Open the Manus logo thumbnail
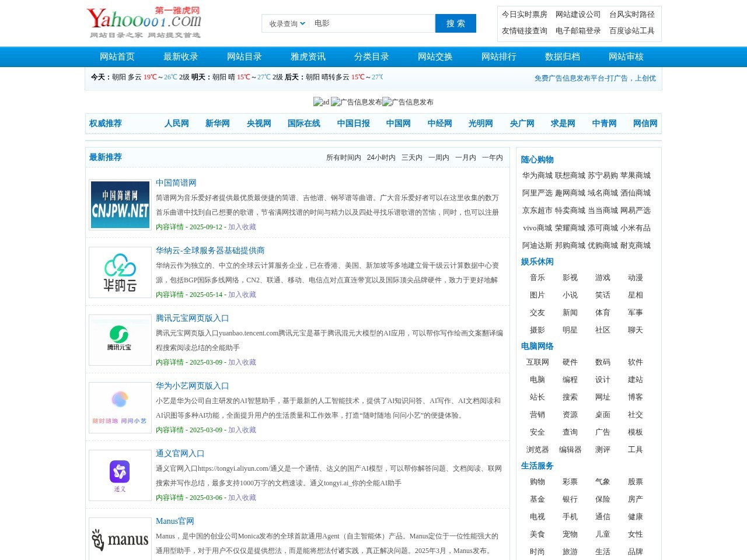747x560 pixels. click(120, 540)
